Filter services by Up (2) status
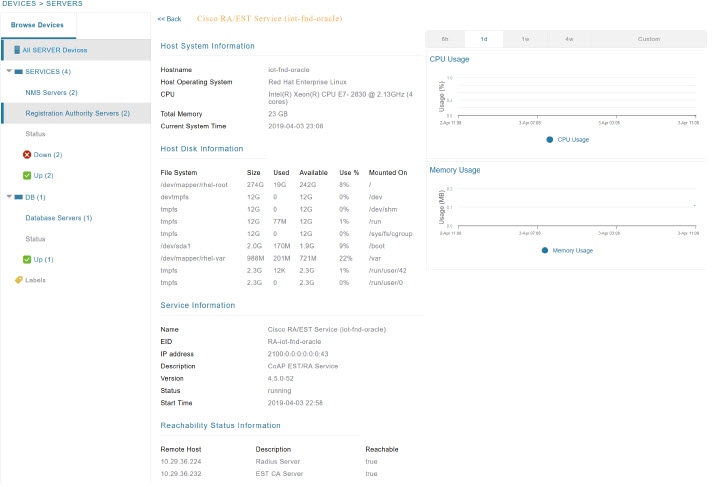The image size is (720, 487). click(x=43, y=175)
